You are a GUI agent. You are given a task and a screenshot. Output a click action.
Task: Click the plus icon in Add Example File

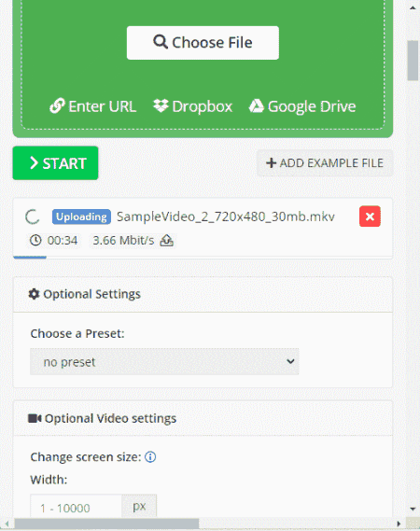pos(271,163)
